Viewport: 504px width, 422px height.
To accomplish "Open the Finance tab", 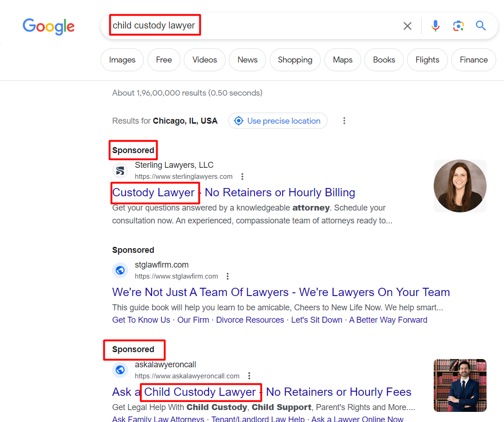I will (474, 60).
